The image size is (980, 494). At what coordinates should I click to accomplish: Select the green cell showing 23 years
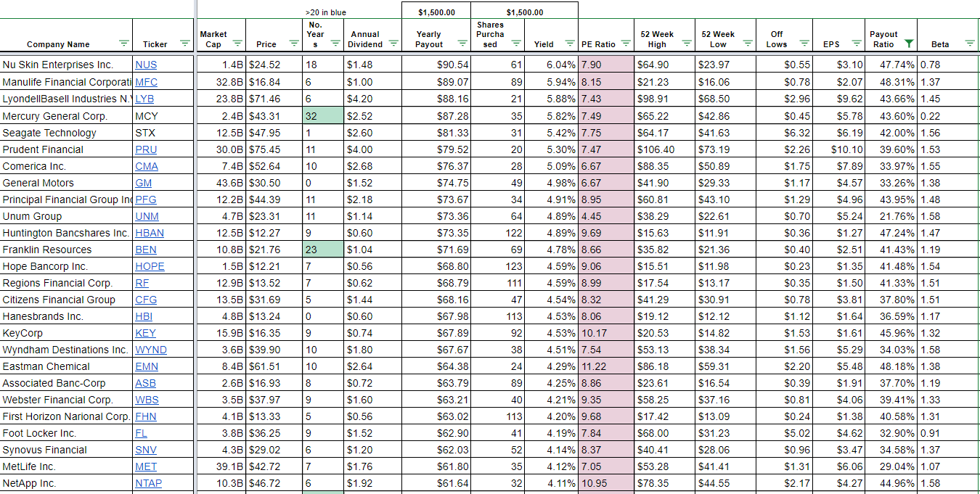[x=323, y=250]
